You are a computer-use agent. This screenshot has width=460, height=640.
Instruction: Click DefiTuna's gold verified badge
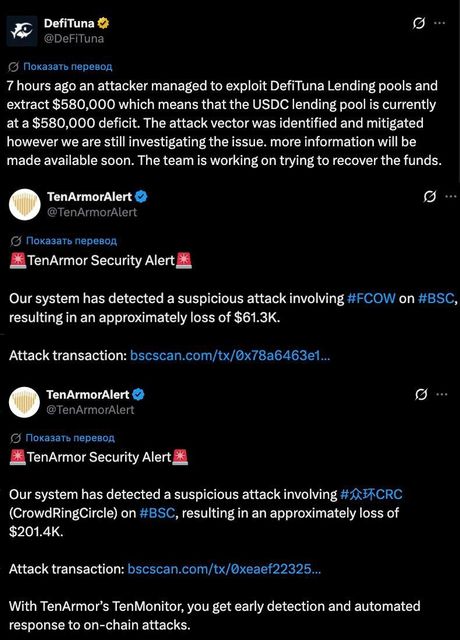coord(104,23)
